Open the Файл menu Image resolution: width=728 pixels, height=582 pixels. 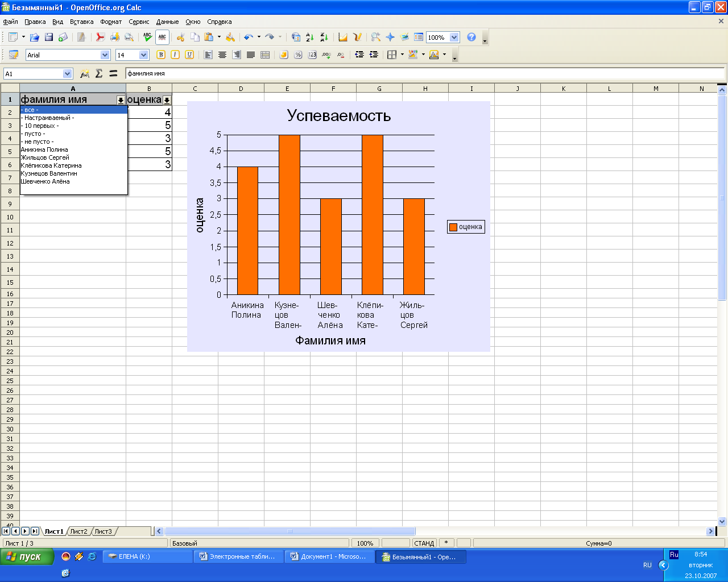click(x=11, y=22)
